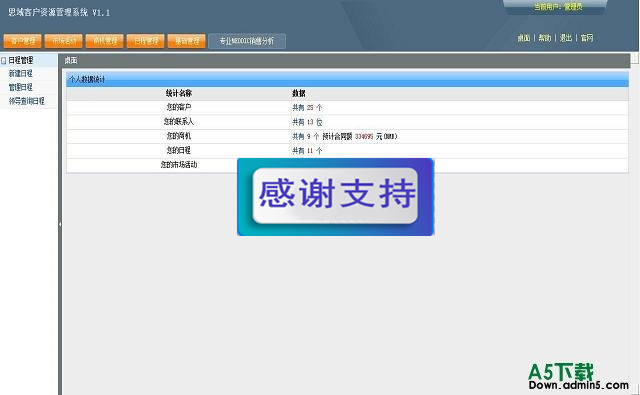This screenshot has height=395, width=640.
Task: Open the 日程管理 orange toolbar button
Action: tap(146, 41)
